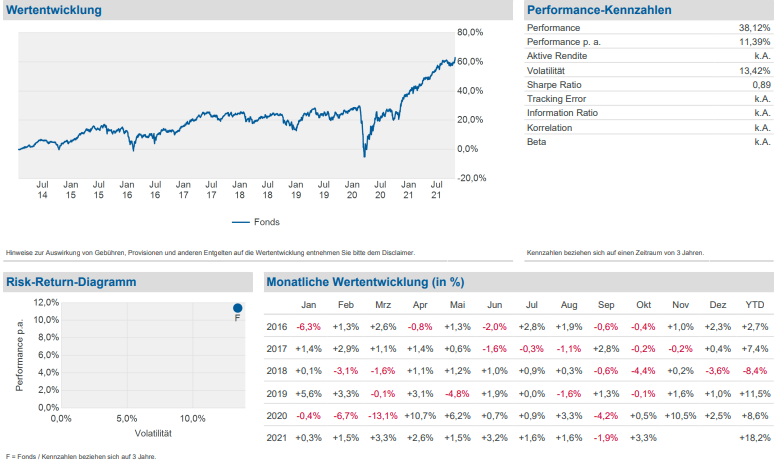Select the Sharpe Ratio row

click(x=647, y=85)
